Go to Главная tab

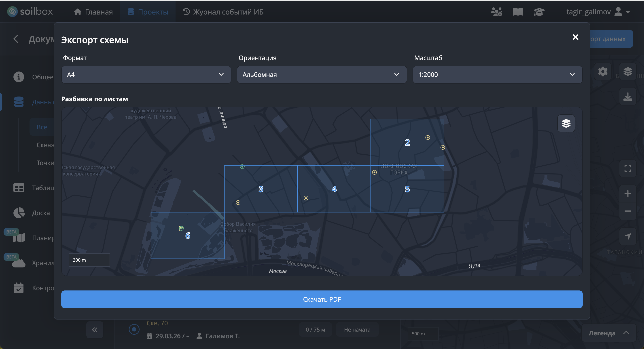93,12
